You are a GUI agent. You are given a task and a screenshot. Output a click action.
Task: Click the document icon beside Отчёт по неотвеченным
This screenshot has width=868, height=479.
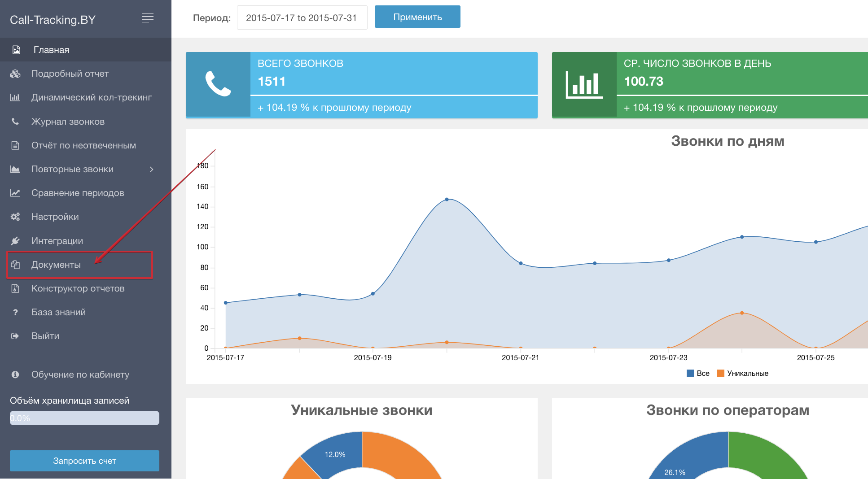coord(15,145)
